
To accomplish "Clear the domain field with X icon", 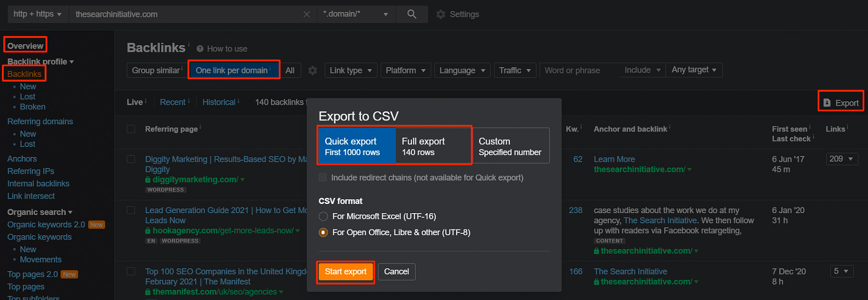I will [x=306, y=14].
